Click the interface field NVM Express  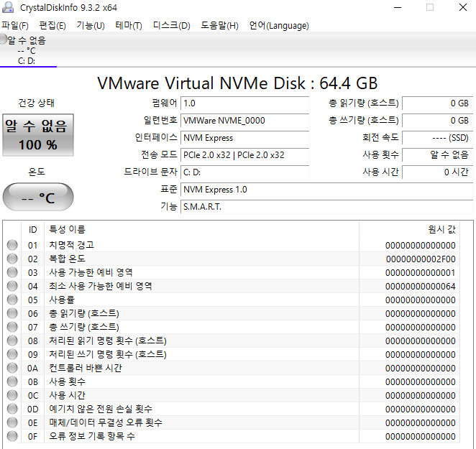[x=244, y=138]
